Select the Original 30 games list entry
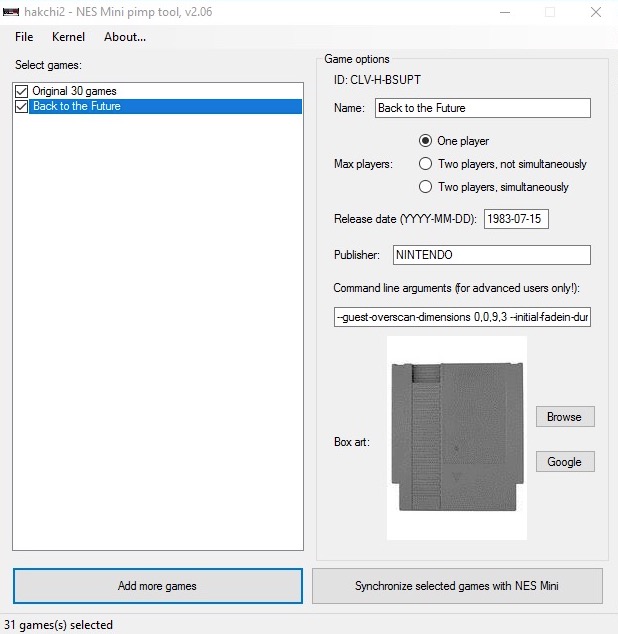This screenshot has height=634, width=618. tap(74, 91)
